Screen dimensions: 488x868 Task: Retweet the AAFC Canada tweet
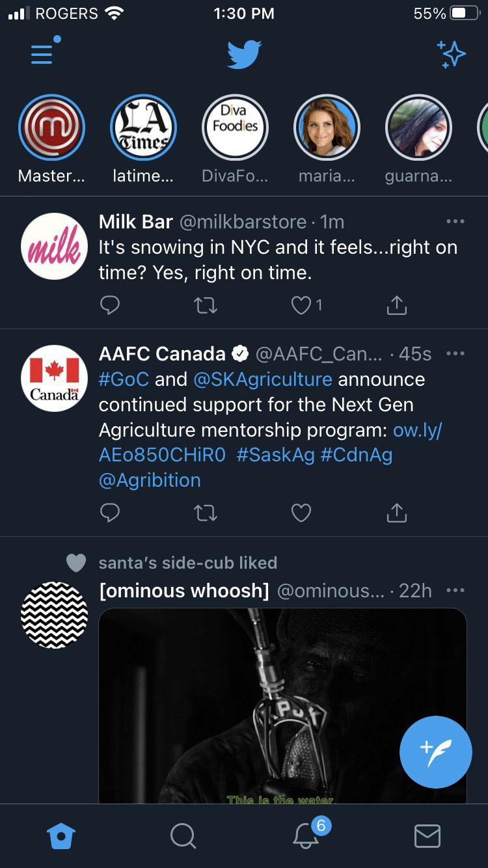pyautogui.click(x=206, y=513)
